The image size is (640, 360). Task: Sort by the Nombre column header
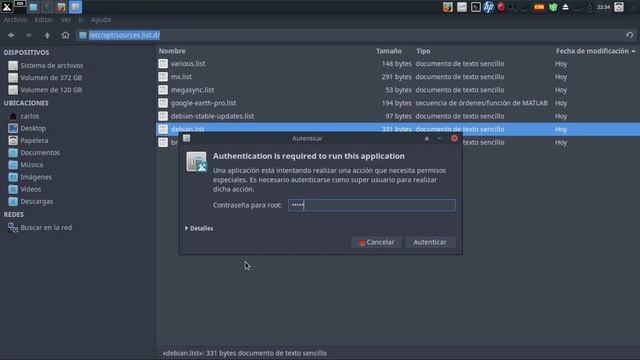click(172, 51)
